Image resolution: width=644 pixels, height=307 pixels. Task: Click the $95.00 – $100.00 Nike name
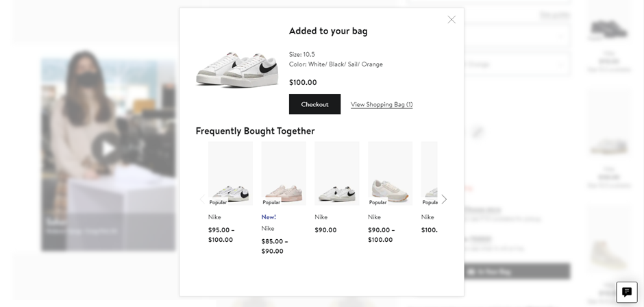click(x=214, y=217)
